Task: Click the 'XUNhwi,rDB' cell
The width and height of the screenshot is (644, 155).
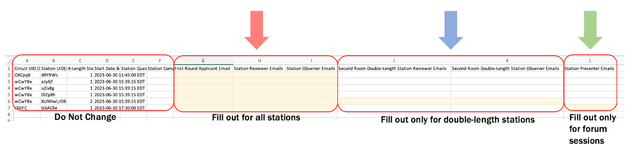Action: pos(54,101)
